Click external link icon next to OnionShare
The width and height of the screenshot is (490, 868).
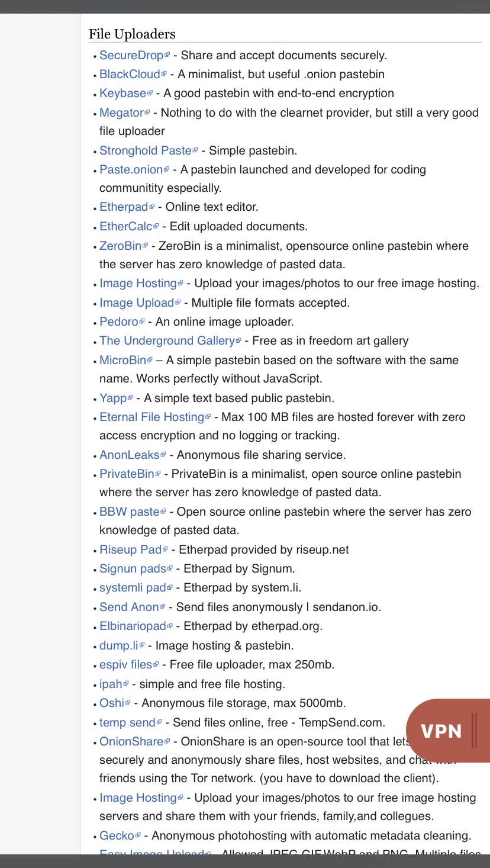click(x=167, y=741)
